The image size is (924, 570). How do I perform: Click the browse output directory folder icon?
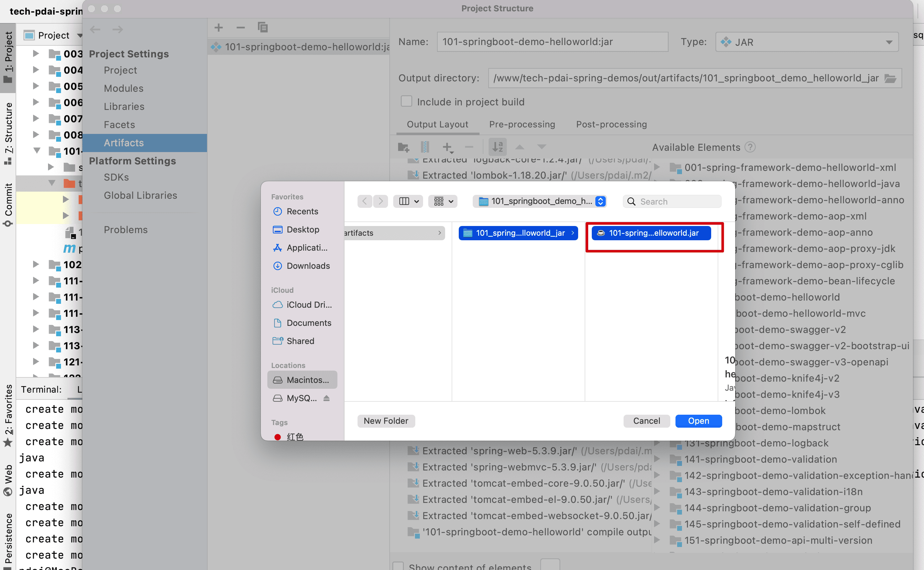point(891,78)
